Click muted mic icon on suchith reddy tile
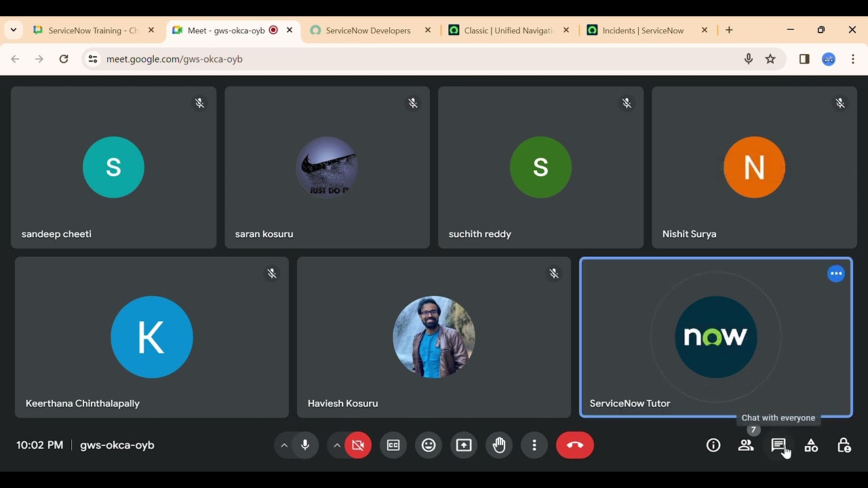This screenshot has width=868, height=488. 627,103
